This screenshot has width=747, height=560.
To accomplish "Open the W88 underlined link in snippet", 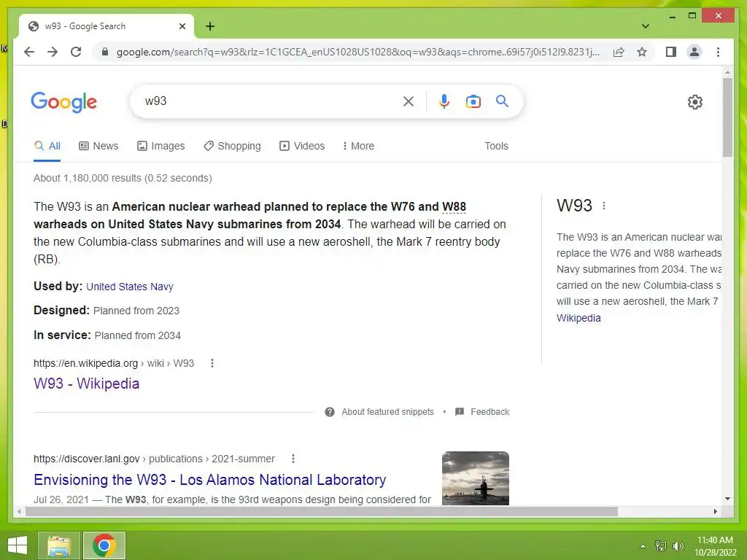I will (x=454, y=206).
